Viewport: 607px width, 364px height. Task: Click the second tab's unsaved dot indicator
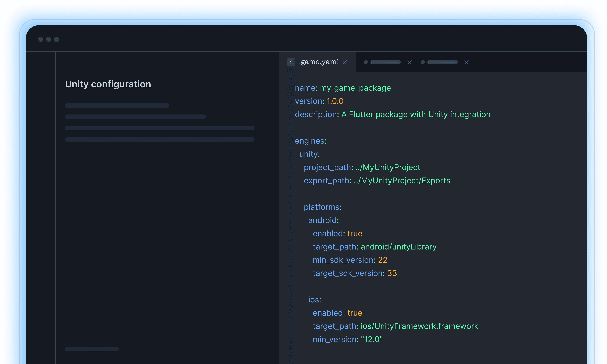pyautogui.click(x=366, y=62)
